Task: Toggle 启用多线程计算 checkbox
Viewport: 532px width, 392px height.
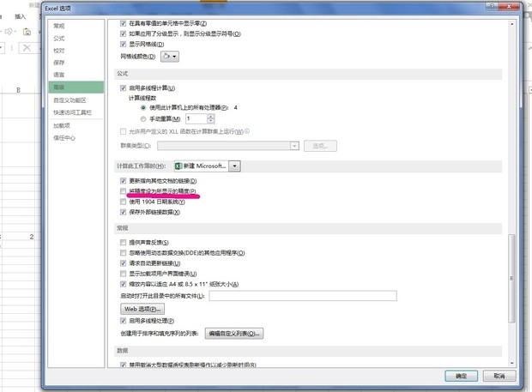Action: coord(124,88)
